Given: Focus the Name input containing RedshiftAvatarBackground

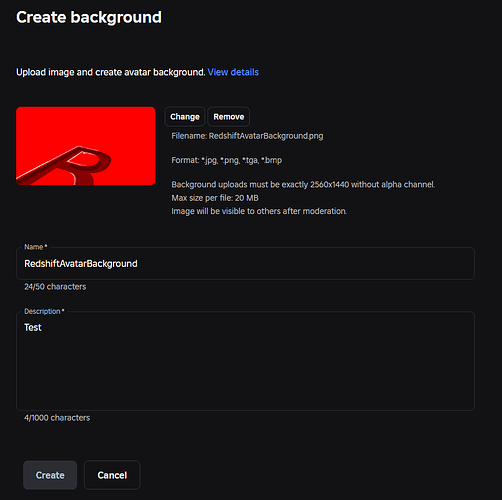Looking at the screenshot, I should (245, 263).
